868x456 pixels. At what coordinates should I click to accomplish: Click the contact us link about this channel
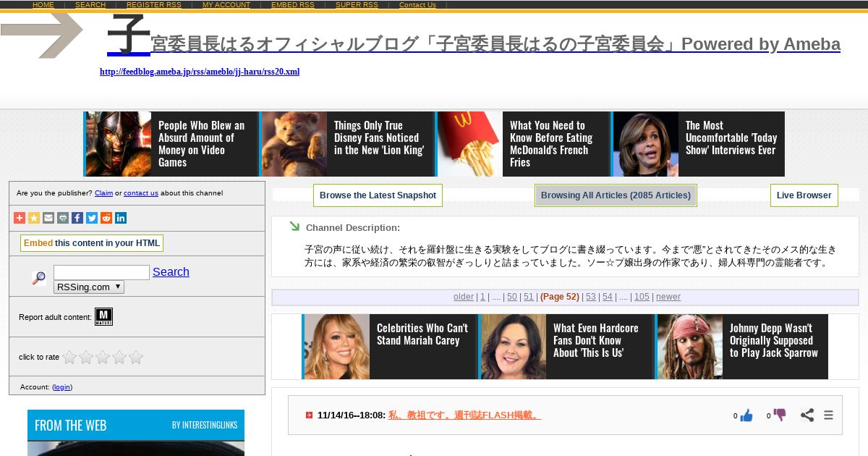coord(141,193)
